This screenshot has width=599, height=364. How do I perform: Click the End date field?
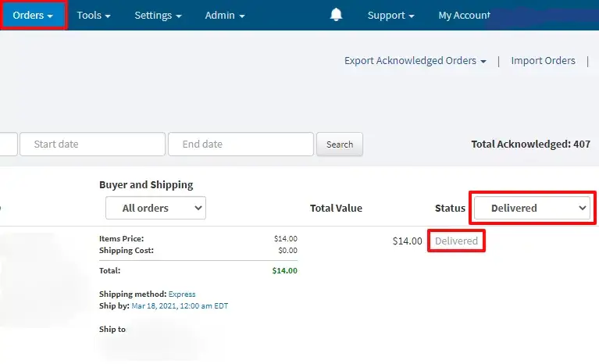241,144
